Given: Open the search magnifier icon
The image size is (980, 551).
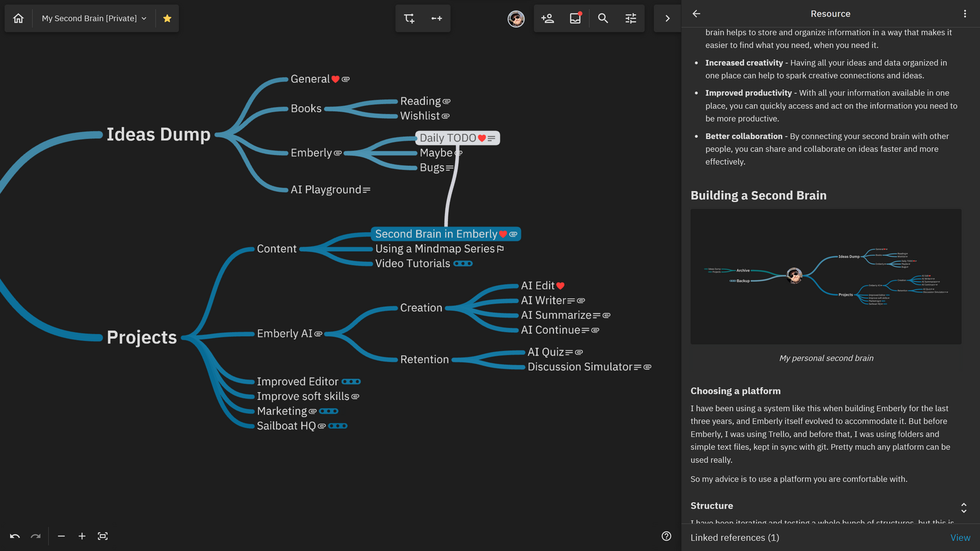Looking at the screenshot, I should click(603, 18).
